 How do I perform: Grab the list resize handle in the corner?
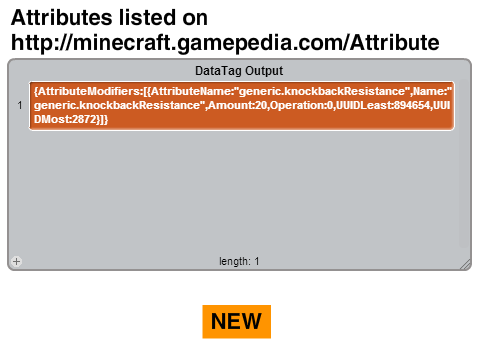466,264
